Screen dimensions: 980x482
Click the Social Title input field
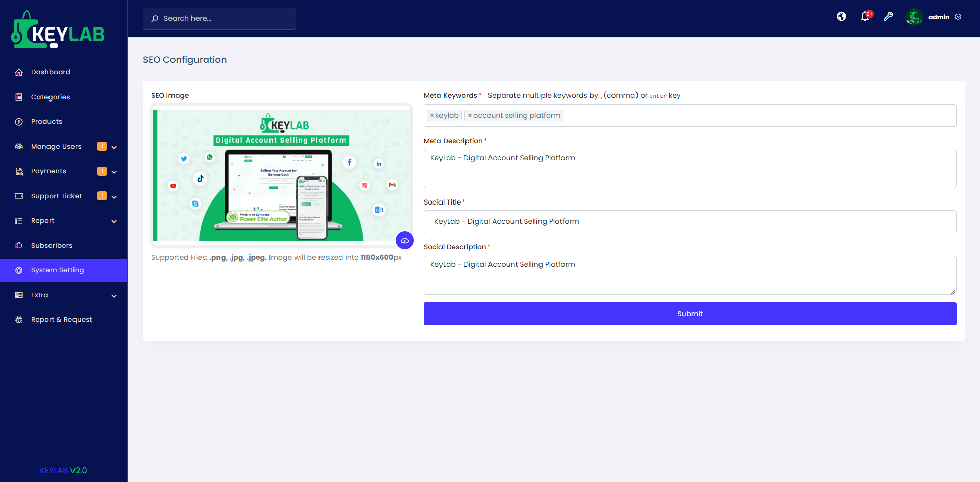coord(690,222)
